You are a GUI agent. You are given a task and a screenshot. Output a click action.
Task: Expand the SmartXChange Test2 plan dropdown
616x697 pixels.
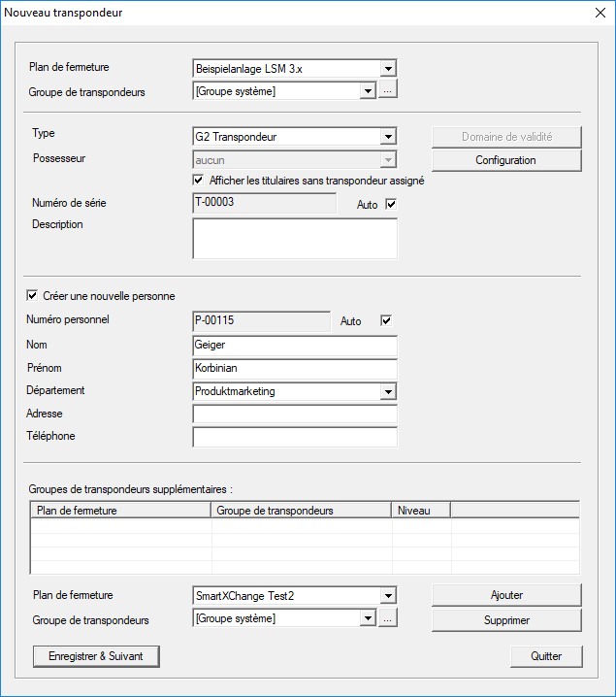(x=388, y=596)
